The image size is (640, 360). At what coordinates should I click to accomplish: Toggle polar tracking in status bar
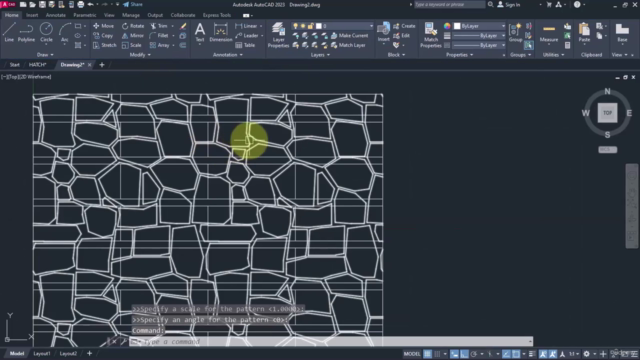point(474,354)
